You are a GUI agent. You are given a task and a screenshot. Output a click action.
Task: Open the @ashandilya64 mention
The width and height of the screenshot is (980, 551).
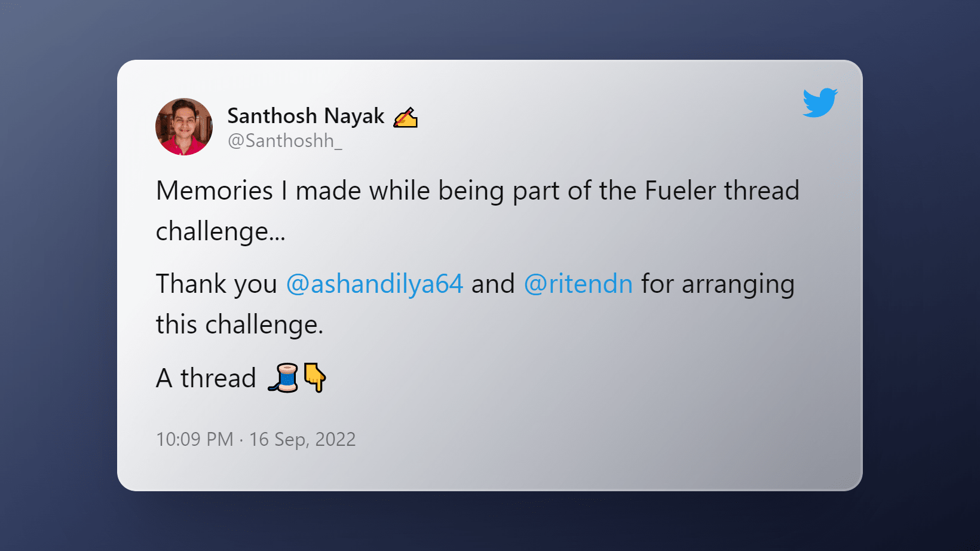(375, 284)
